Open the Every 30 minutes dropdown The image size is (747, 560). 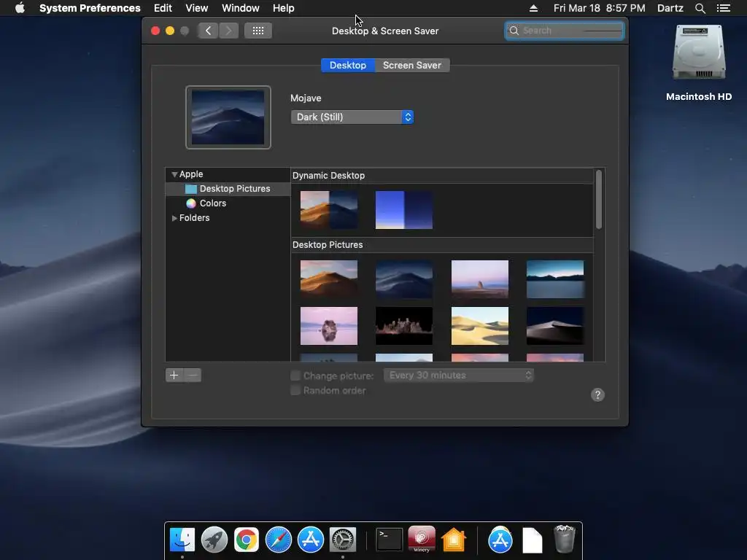(459, 376)
